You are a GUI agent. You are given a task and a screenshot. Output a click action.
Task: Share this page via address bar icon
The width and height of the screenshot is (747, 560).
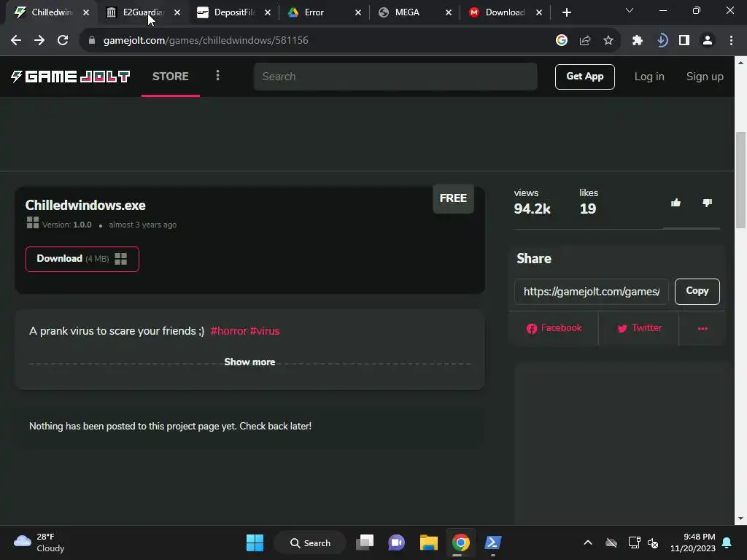pyautogui.click(x=585, y=41)
